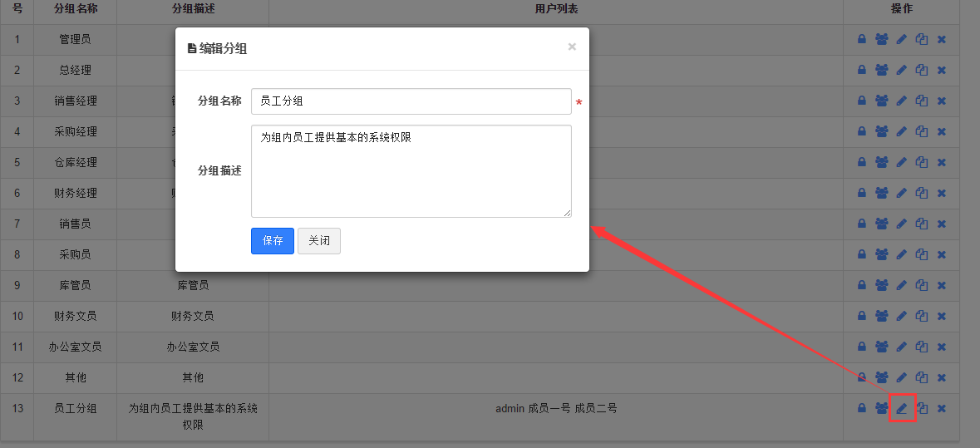Click the pencil edit icon for 管理员
The width and height of the screenshot is (980, 448).
901,39
